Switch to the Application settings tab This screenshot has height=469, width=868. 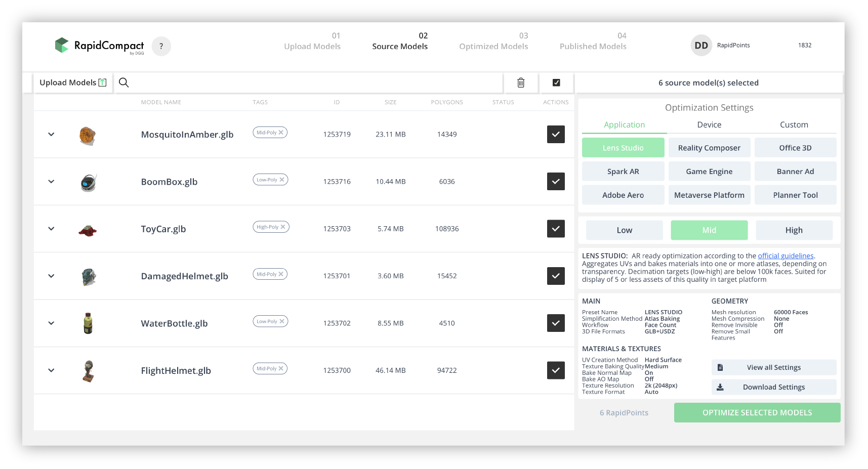tap(625, 124)
